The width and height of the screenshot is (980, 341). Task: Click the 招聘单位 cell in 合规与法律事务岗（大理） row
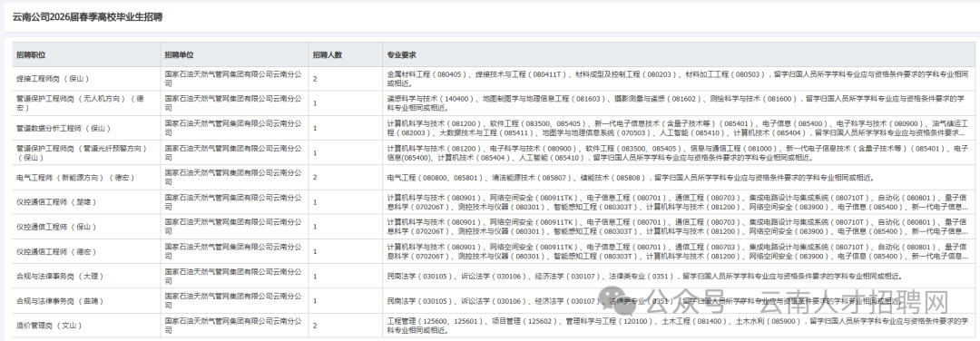pyautogui.click(x=233, y=276)
